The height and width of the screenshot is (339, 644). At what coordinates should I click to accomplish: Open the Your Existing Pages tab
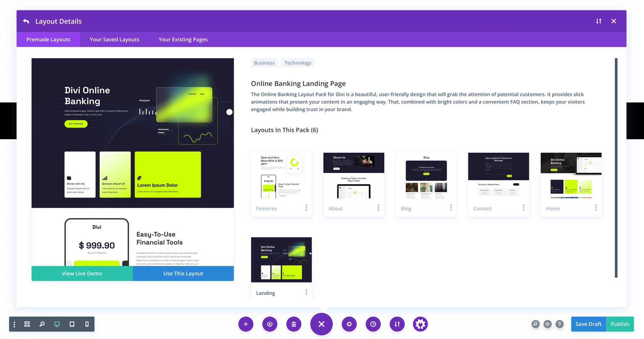click(x=183, y=39)
